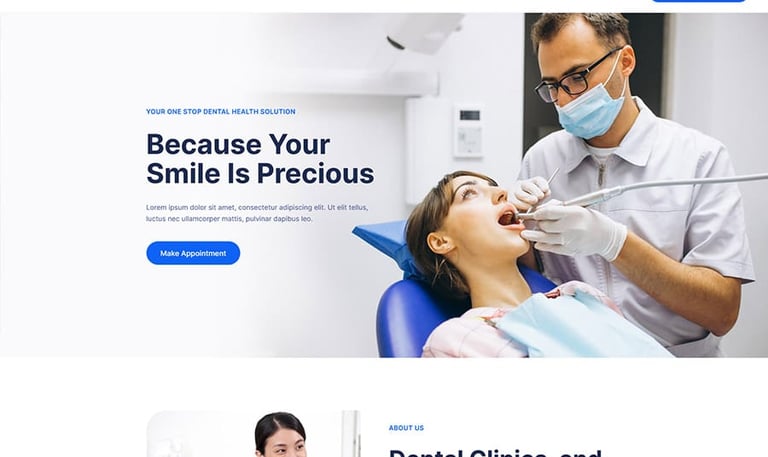Click the dentist's blue face mask

coord(592,108)
